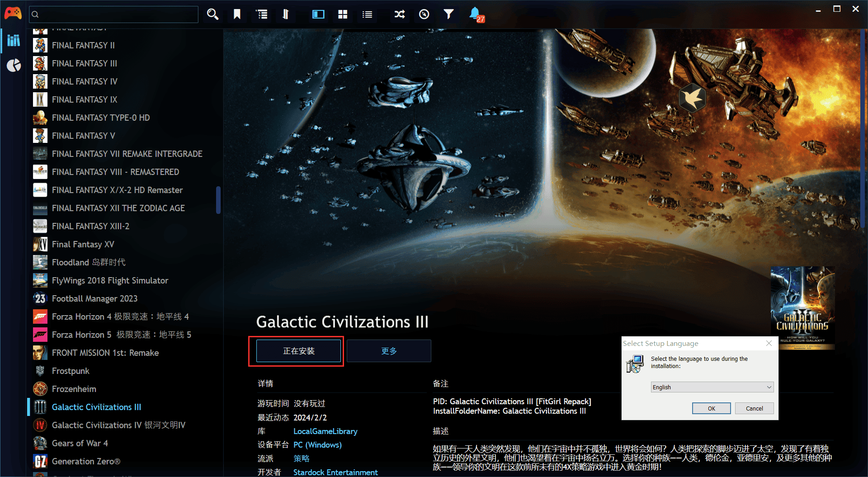Select Frostpunk in the game list
This screenshot has width=868, height=477.
[x=71, y=371]
